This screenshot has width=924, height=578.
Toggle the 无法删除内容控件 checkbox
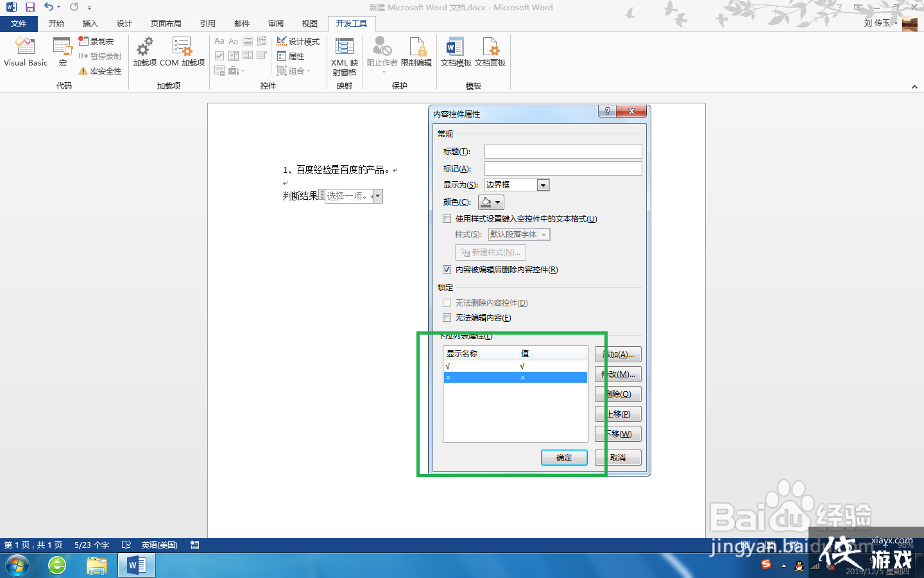tap(447, 303)
